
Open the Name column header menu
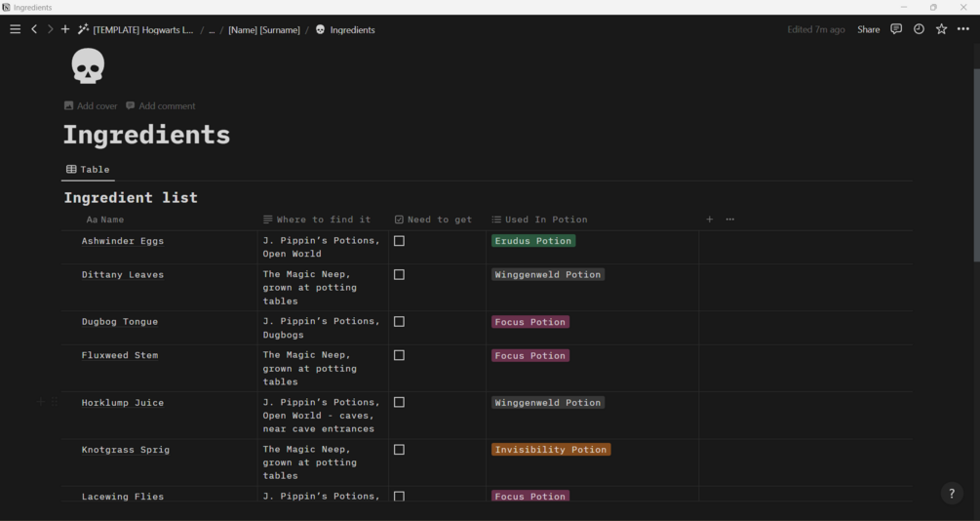click(x=105, y=220)
